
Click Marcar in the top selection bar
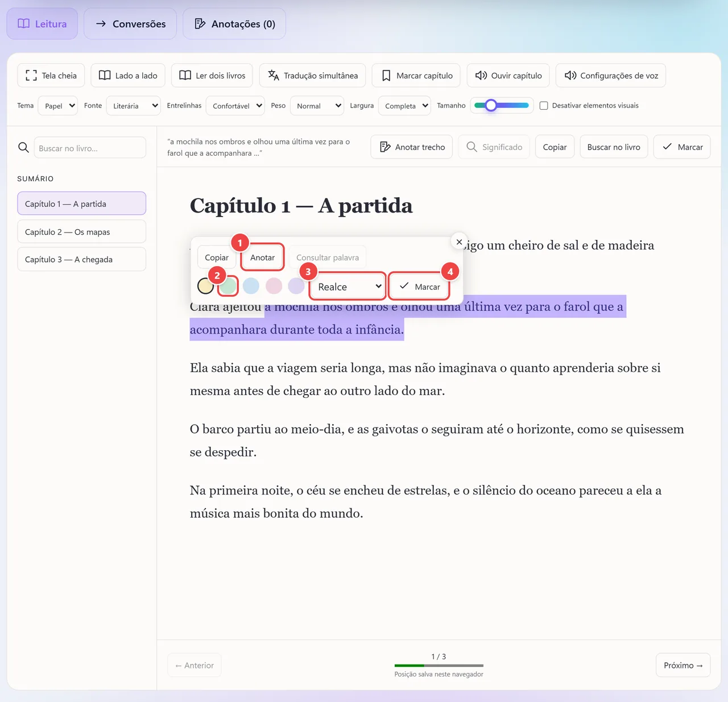coord(682,147)
